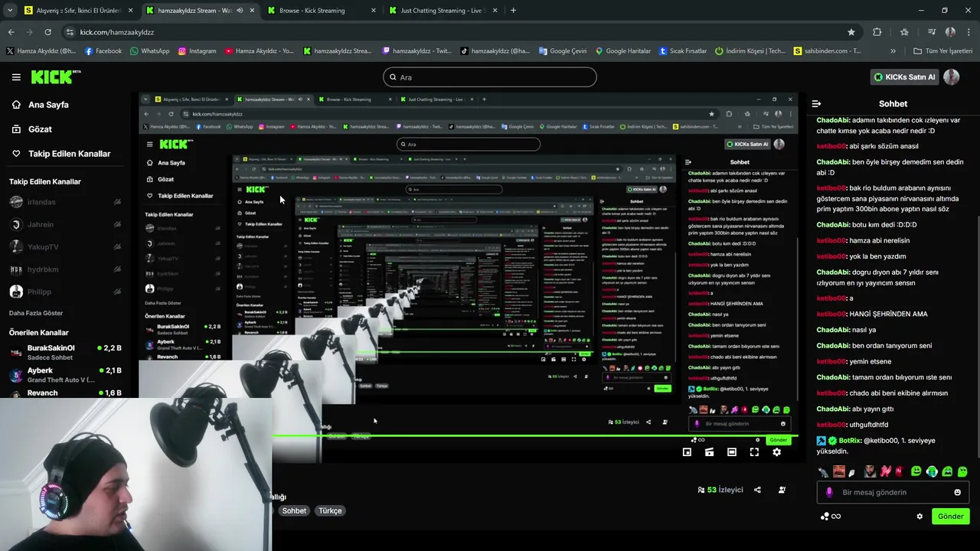Open the Kick hamburger sidebar menu

(x=16, y=77)
